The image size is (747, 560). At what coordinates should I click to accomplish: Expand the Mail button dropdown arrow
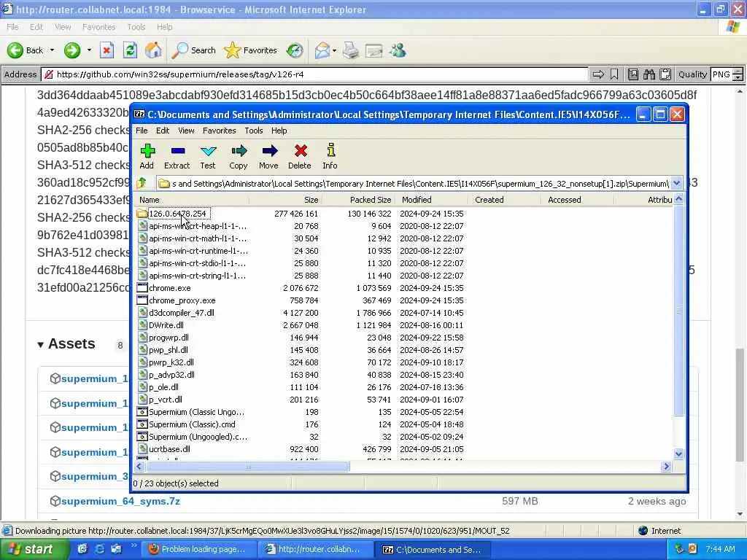coord(334,50)
